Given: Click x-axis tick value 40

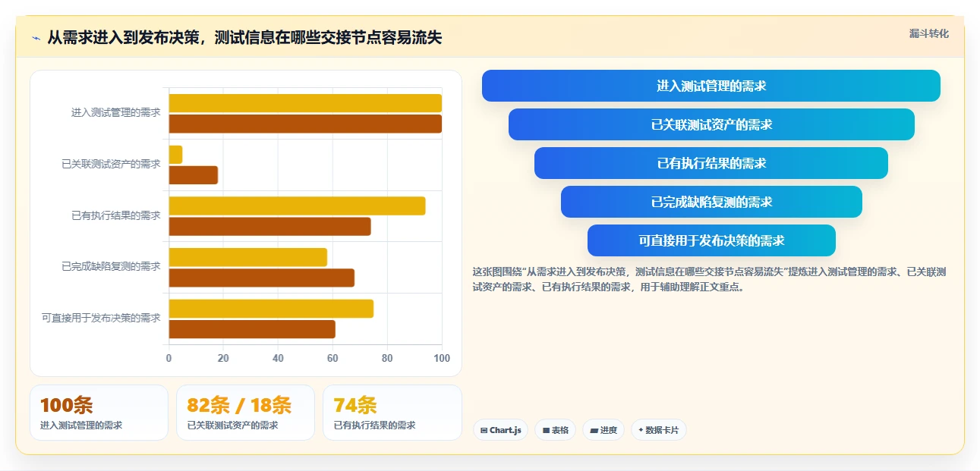Looking at the screenshot, I should pyautogui.click(x=278, y=358).
